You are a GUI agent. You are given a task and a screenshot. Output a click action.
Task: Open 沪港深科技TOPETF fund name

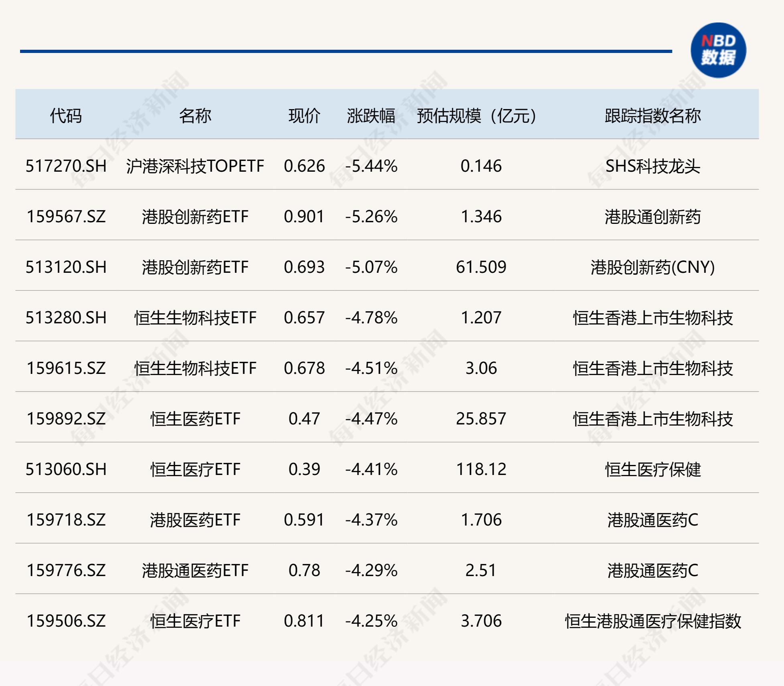click(x=195, y=166)
